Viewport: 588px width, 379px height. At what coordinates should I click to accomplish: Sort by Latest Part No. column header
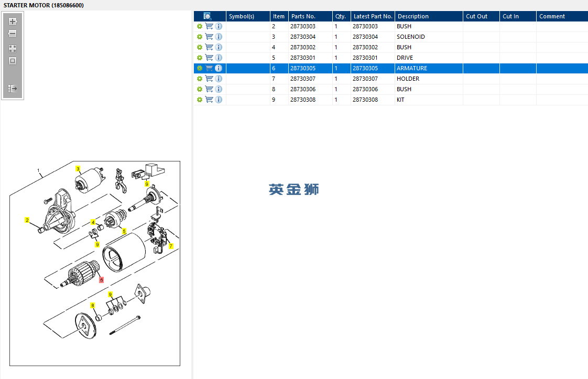pos(373,16)
